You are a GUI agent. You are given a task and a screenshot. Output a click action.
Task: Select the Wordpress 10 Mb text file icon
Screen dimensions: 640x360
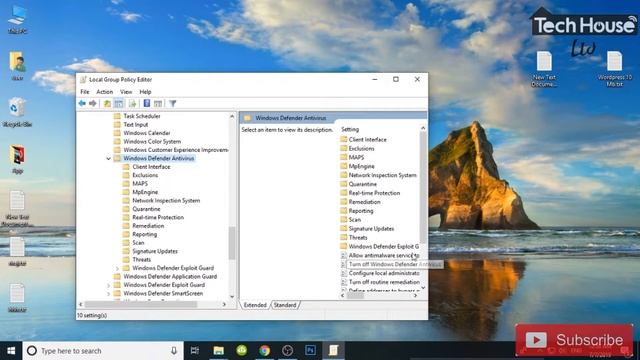click(614, 69)
